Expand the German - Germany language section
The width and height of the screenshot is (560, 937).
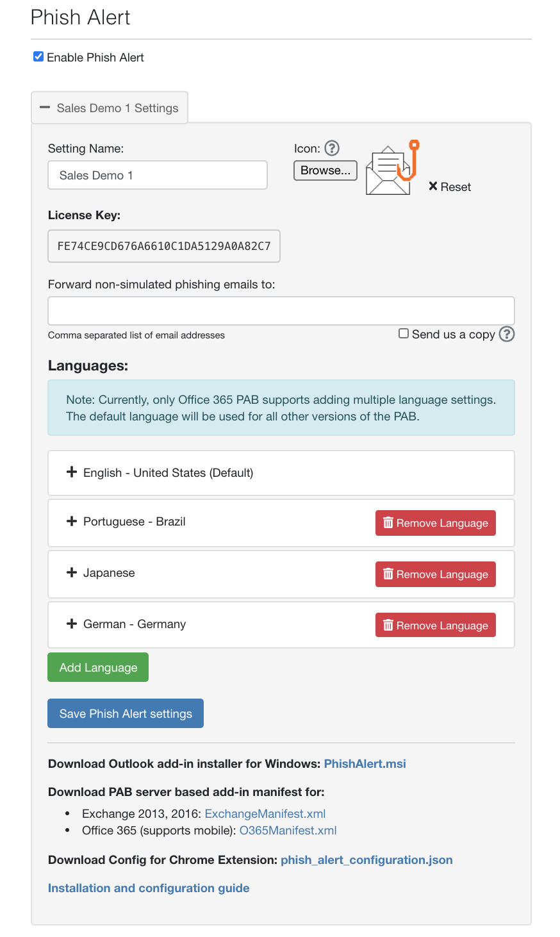coord(71,623)
